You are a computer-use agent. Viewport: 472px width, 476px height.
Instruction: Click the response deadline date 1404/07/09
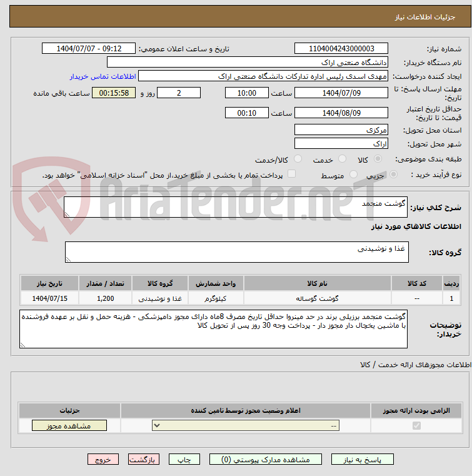(x=341, y=93)
